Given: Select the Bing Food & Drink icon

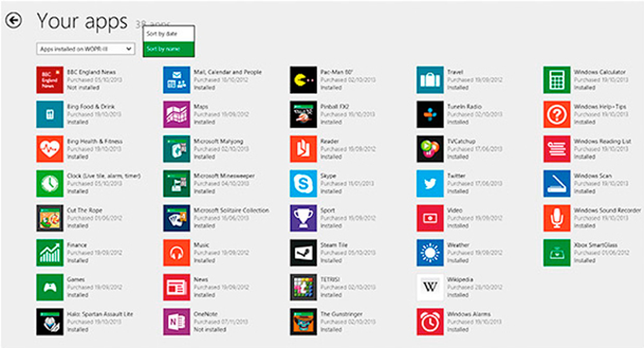Looking at the screenshot, I should [x=50, y=115].
